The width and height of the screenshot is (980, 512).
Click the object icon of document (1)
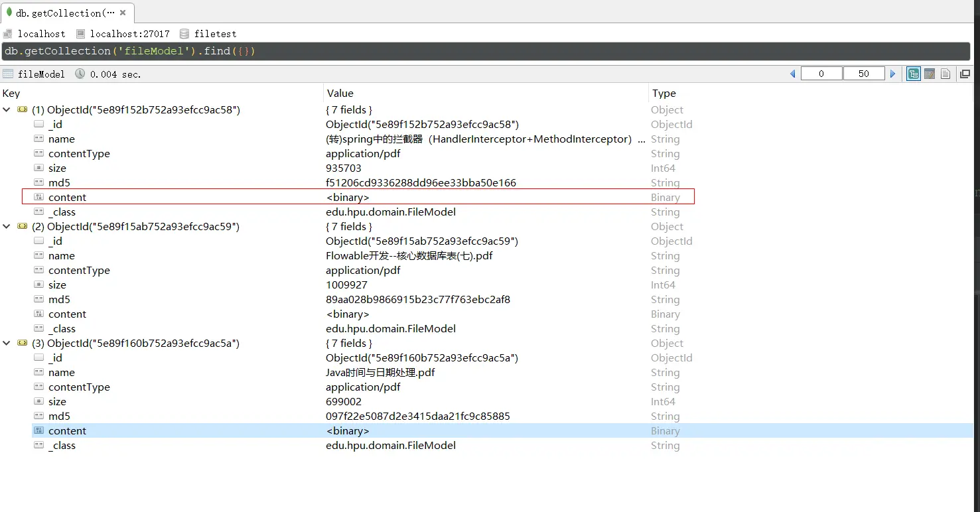click(x=23, y=110)
